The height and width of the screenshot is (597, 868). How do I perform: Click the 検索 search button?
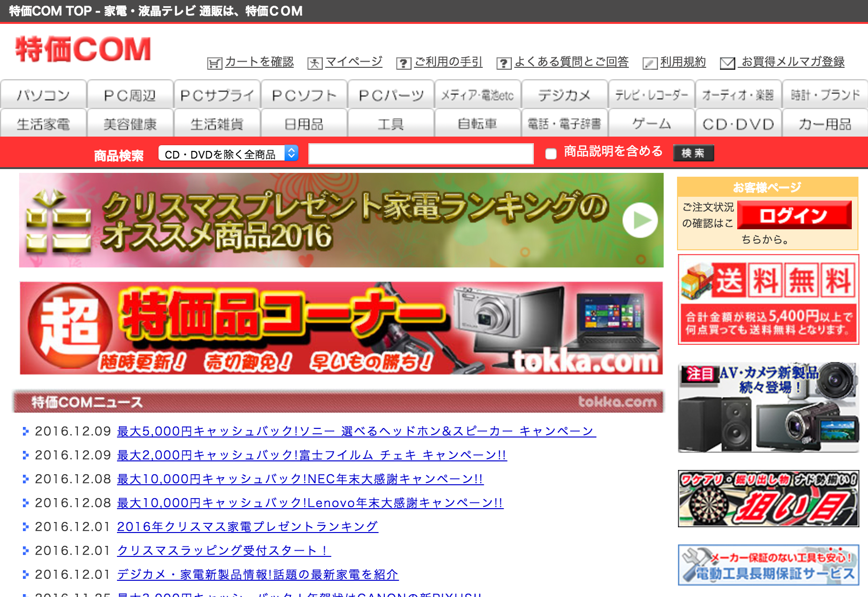tap(693, 153)
